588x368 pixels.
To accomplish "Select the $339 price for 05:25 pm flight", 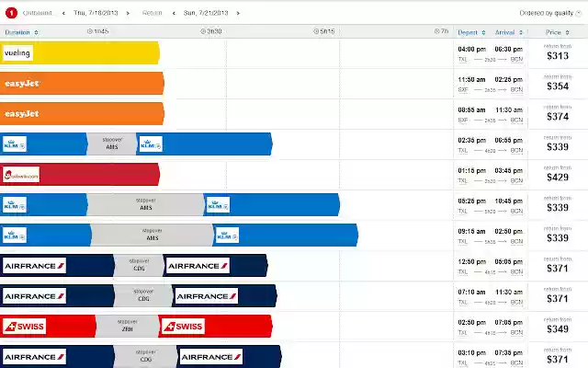I will tap(558, 208).
